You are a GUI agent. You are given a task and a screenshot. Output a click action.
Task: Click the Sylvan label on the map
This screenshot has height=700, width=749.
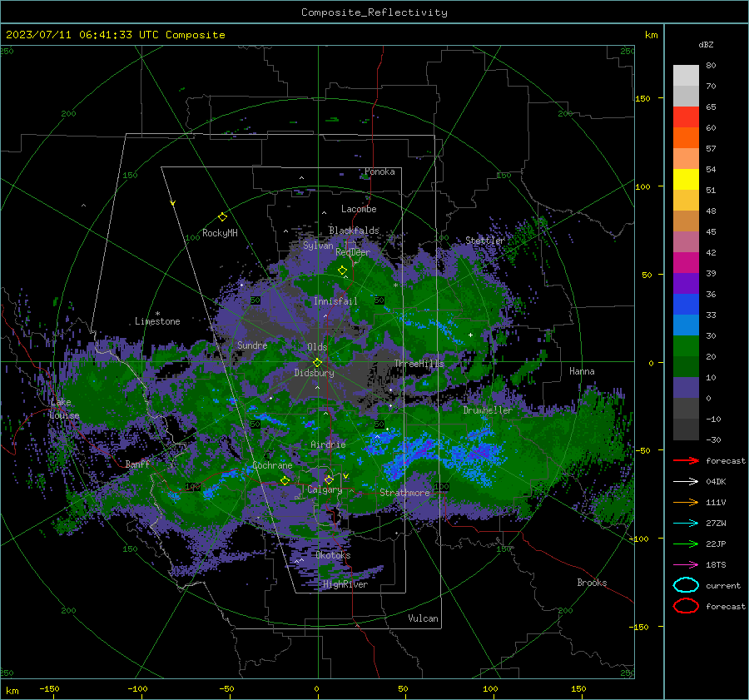pyautogui.click(x=318, y=246)
